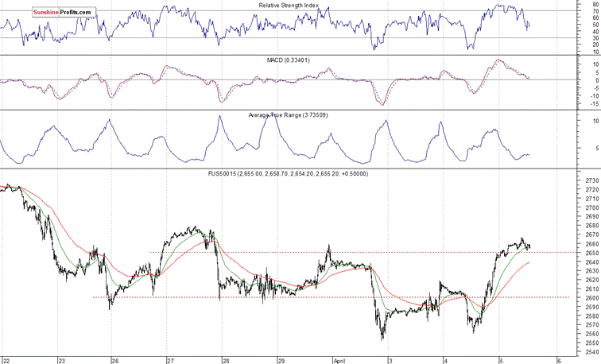Select the 6 date marker at axis end

(559, 359)
